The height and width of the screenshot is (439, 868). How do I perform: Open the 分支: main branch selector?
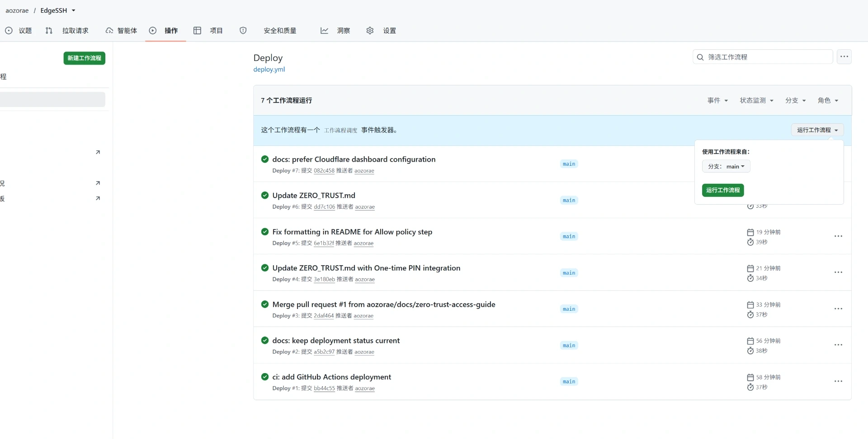click(x=726, y=166)
